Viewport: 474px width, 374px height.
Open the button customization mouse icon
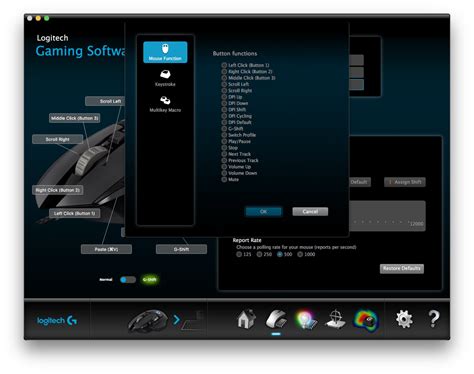point(276,319)
